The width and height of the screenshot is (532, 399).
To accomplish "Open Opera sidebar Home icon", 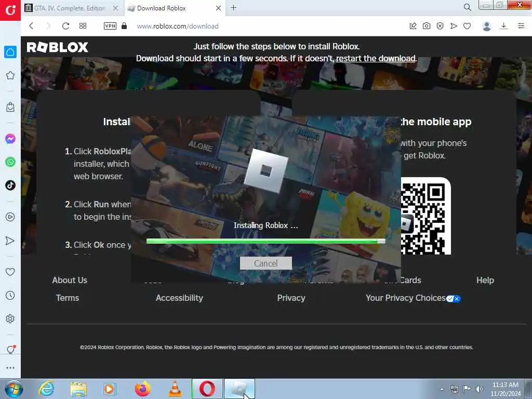I will point(10,52).
